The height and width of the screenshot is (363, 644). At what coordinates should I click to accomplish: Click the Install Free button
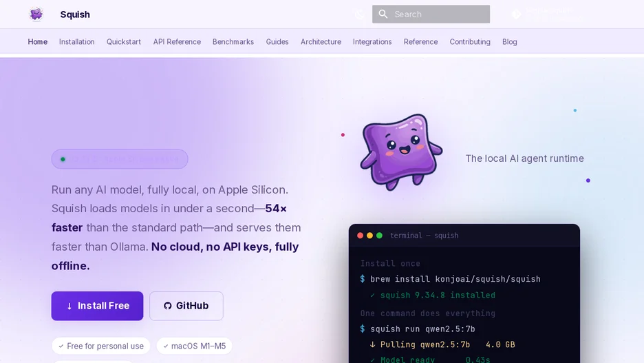tap(97, 306)
